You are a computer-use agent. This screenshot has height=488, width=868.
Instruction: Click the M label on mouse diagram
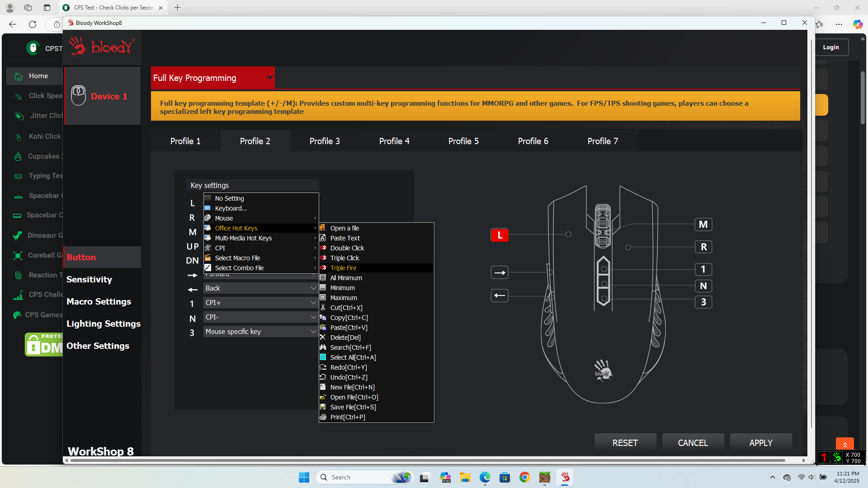point(703,225)
